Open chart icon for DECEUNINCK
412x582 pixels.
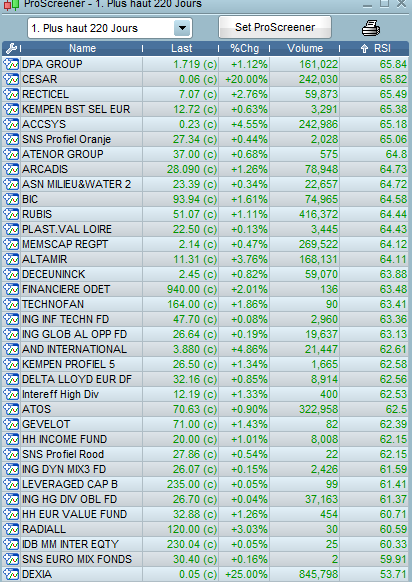pyautogui.click(x=11, y=274)
